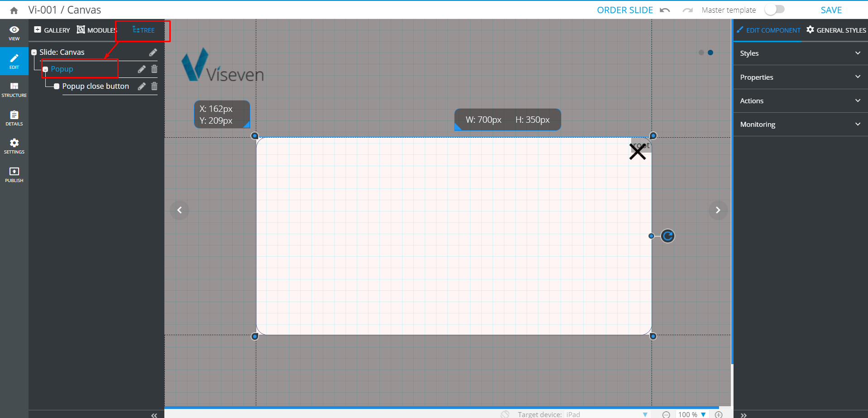Switch to the Gallery tab
The height and width of the screenshot is (418, 868).
click(52, 30)
